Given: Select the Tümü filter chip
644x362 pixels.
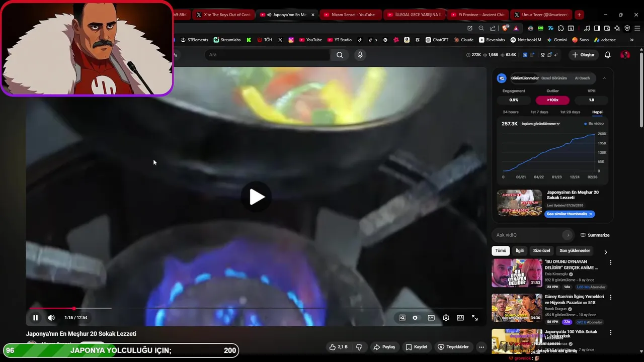Looking at the screenshot, I should [501, 251].
